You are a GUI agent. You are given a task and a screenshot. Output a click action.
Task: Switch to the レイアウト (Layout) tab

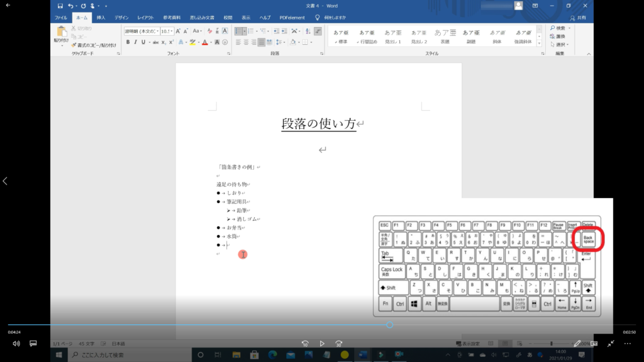pyautogui.click(x=145, y=18)
